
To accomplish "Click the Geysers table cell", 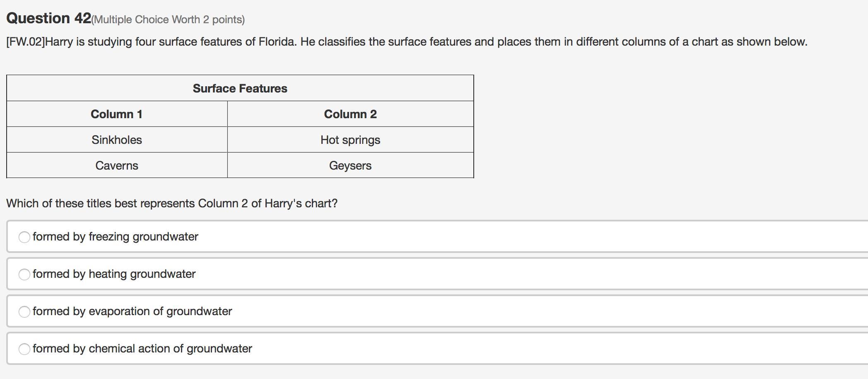I will pos(350,165).
